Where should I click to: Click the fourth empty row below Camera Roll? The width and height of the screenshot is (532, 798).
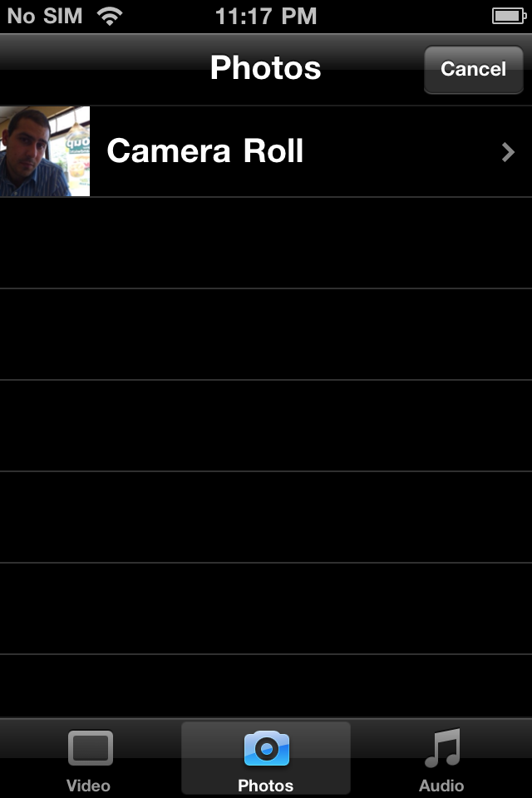coord(266,517)
